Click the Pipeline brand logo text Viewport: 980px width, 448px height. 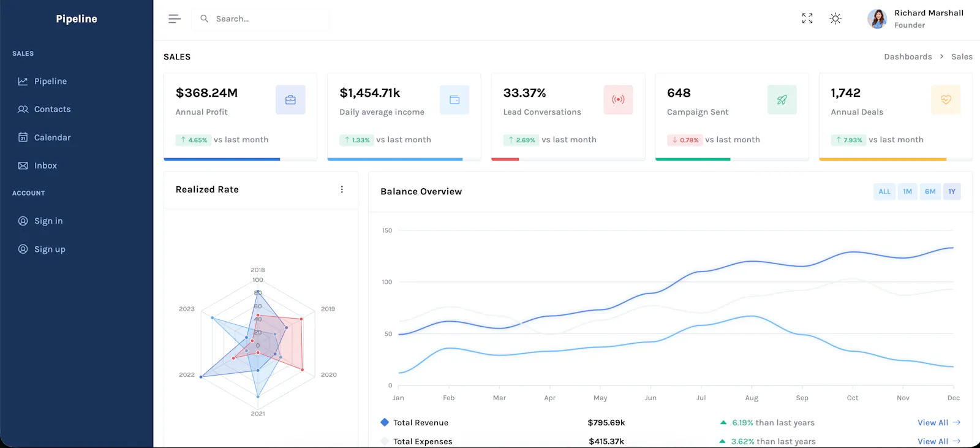point(77,19)
